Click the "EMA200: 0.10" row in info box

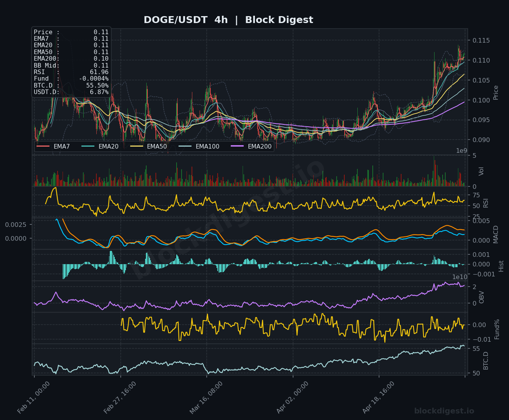point(71,59)
